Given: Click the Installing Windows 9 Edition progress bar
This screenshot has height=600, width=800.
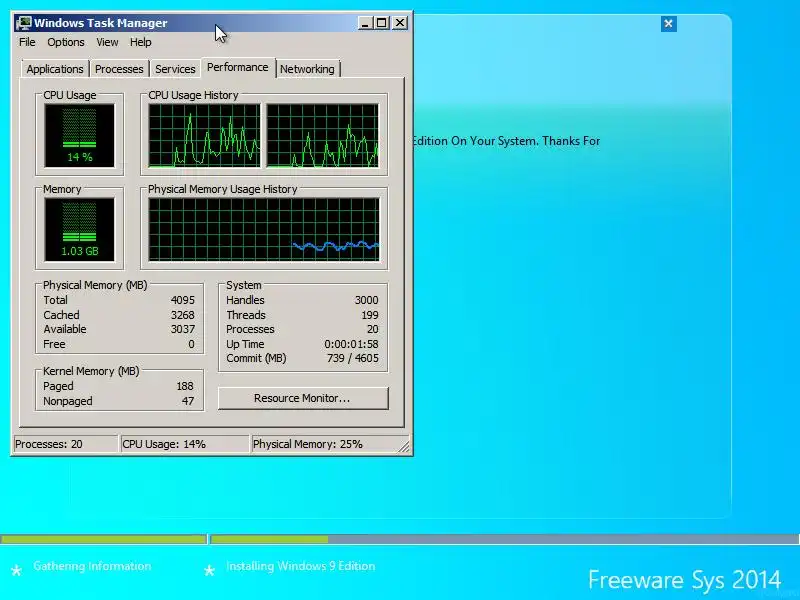Looking at the screenshot, I should coord(505,539).
